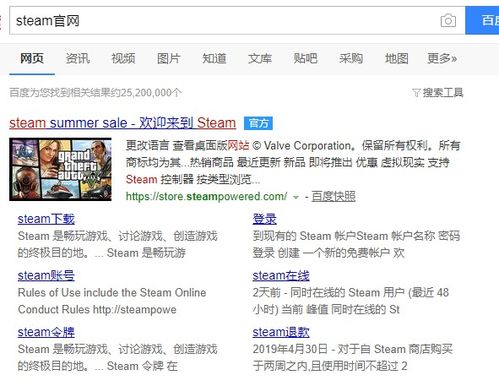The image size is (499, 386).
Task: Switch to the 采购 tab
Action: point(351,58)
